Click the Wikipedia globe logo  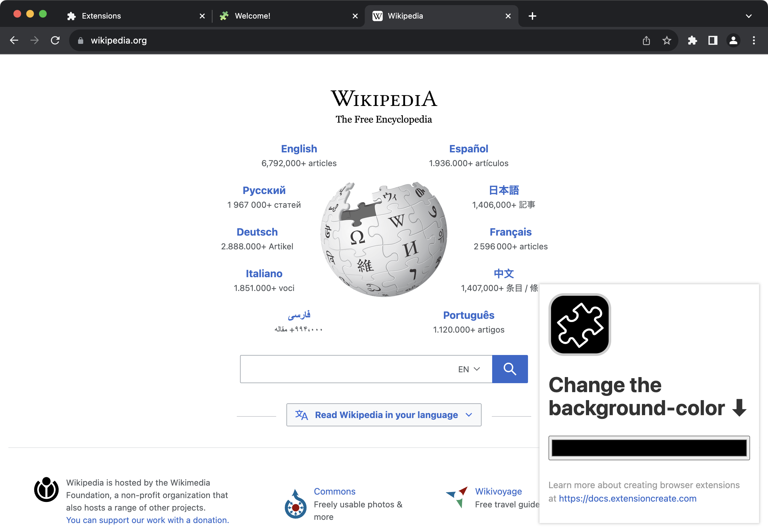tap(384, 239)
